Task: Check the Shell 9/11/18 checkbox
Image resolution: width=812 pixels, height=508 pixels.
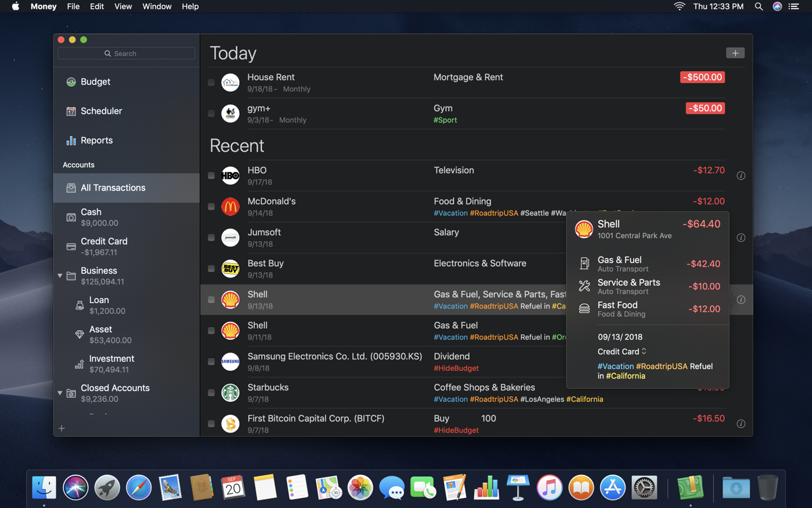Action: point(211,331)
